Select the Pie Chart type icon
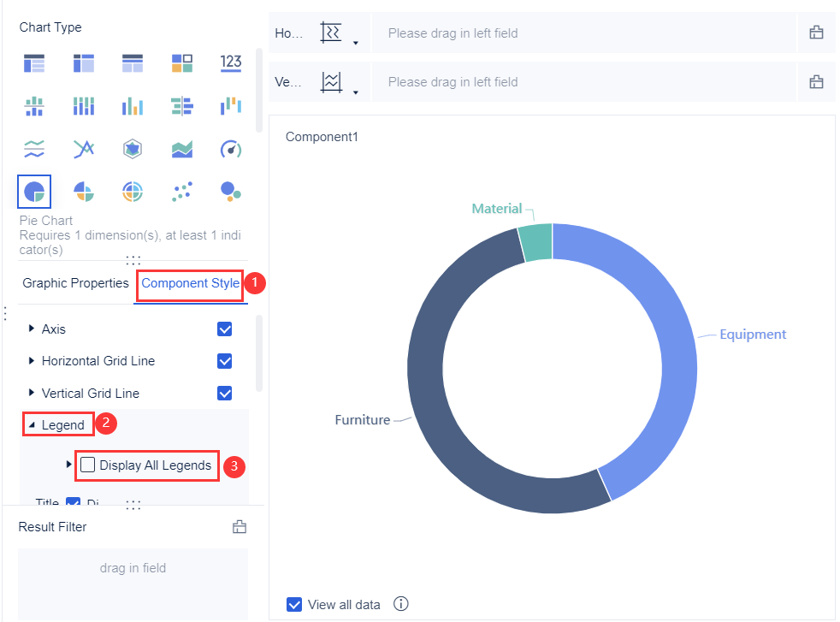The height and width of the screenshot is (622, 840). pyautogui.click(x=34, y=191)
